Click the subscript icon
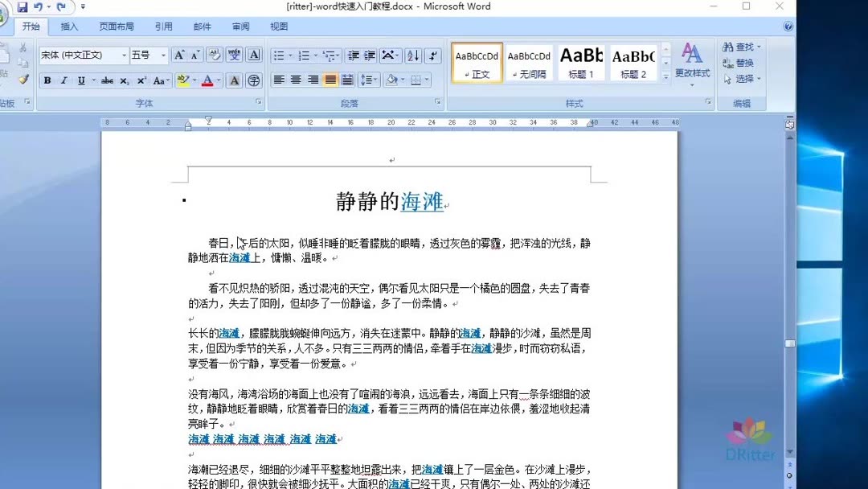Screen dimensions: 868x489 click(125, 80)
